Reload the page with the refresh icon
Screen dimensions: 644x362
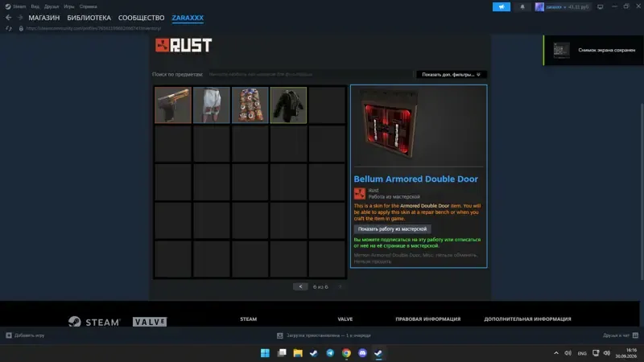pos(9,28)
